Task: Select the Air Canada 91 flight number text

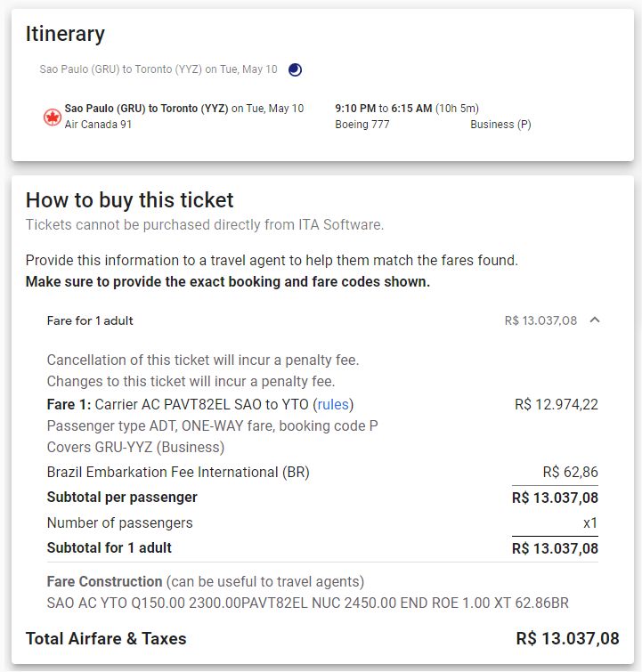Action: pos(98,125)
